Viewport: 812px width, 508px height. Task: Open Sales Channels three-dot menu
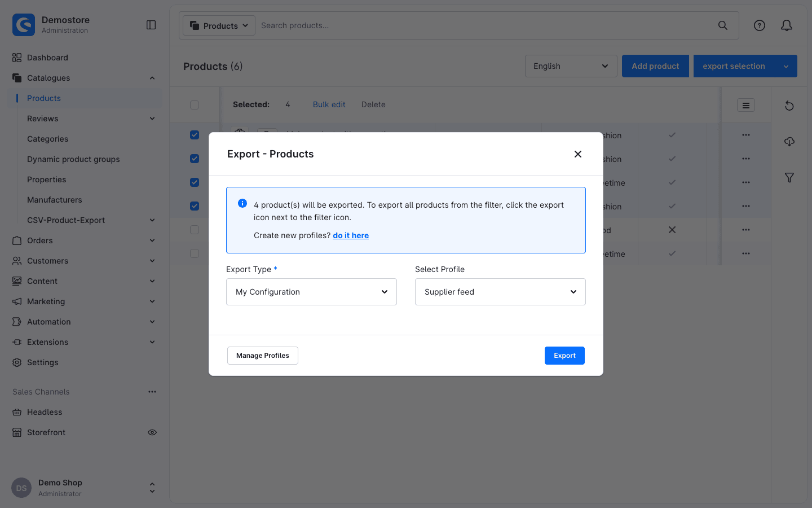point(152,392)
